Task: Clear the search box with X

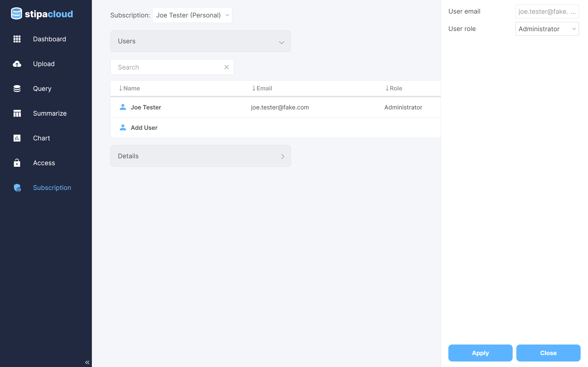Action: (226, 67)
